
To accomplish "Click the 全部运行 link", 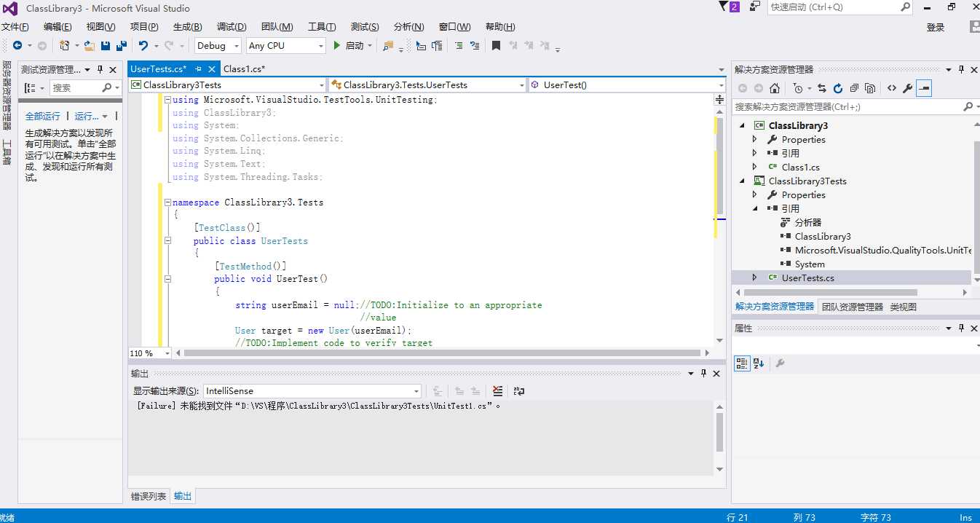I will (x=43, y=117).
